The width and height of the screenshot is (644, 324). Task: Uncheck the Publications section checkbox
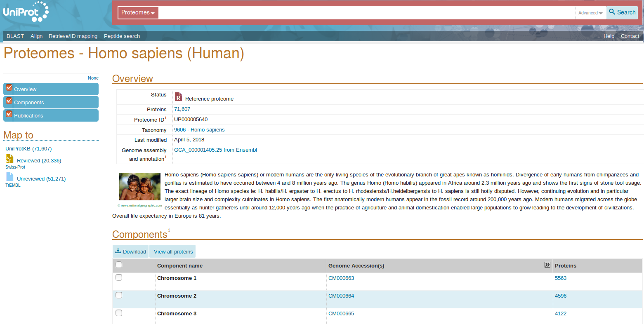[9, 114]
